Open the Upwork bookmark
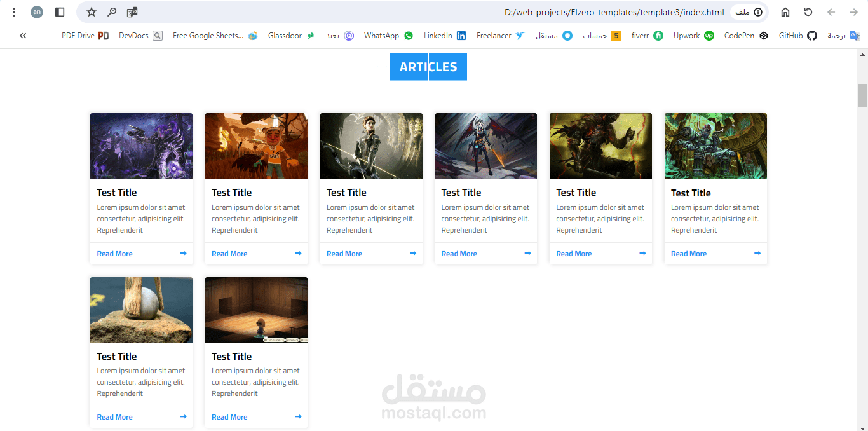868x431 pixels. coord(693,36)
